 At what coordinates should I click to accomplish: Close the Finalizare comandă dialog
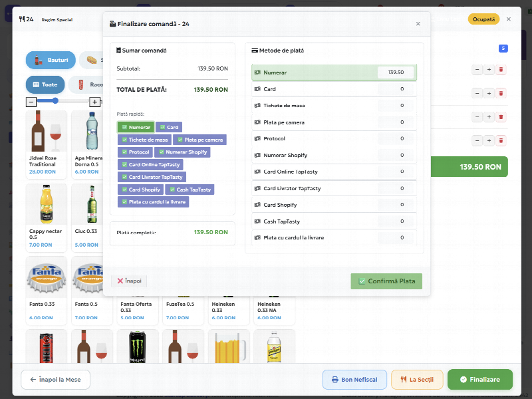(418, 24)
